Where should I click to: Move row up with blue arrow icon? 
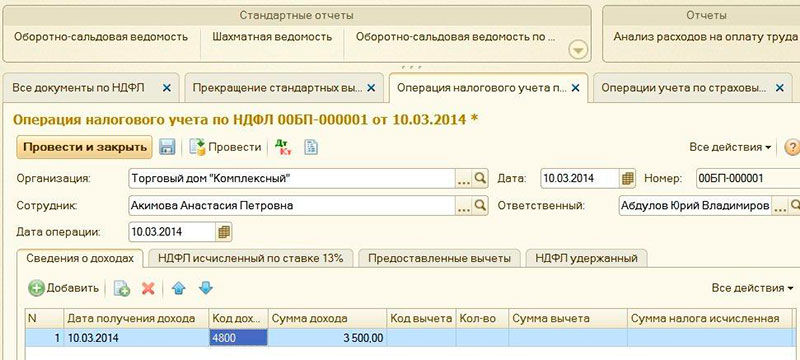coord(178,289)
